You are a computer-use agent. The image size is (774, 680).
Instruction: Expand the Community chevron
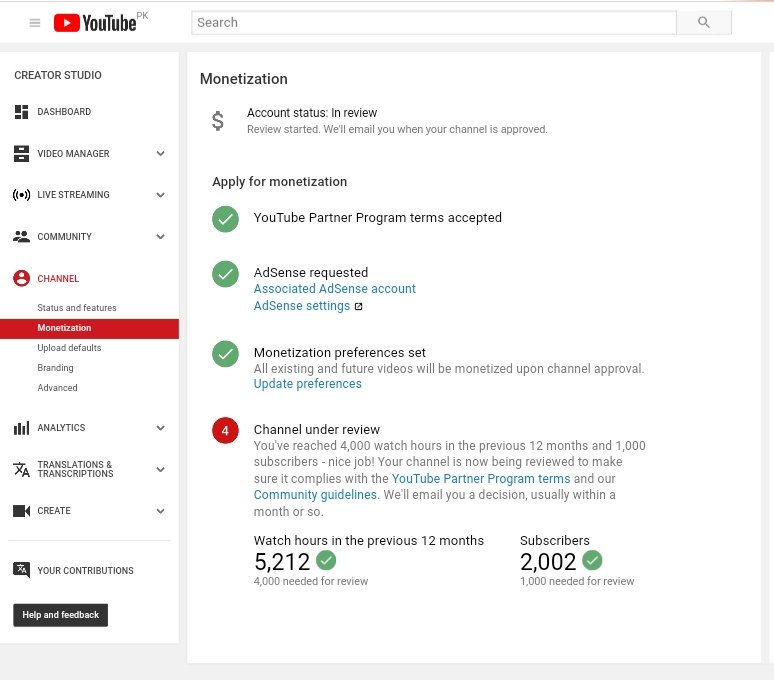160,236
